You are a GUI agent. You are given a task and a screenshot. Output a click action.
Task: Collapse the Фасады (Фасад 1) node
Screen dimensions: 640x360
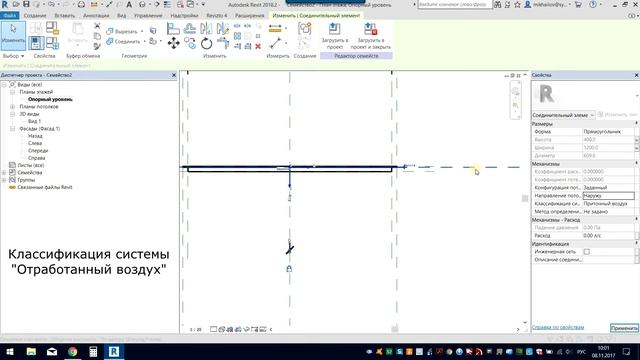point(12,129)
